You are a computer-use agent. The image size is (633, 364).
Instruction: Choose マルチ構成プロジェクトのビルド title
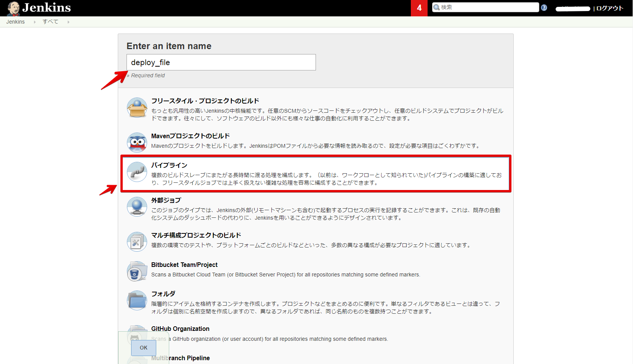click(x=196, y=235)
